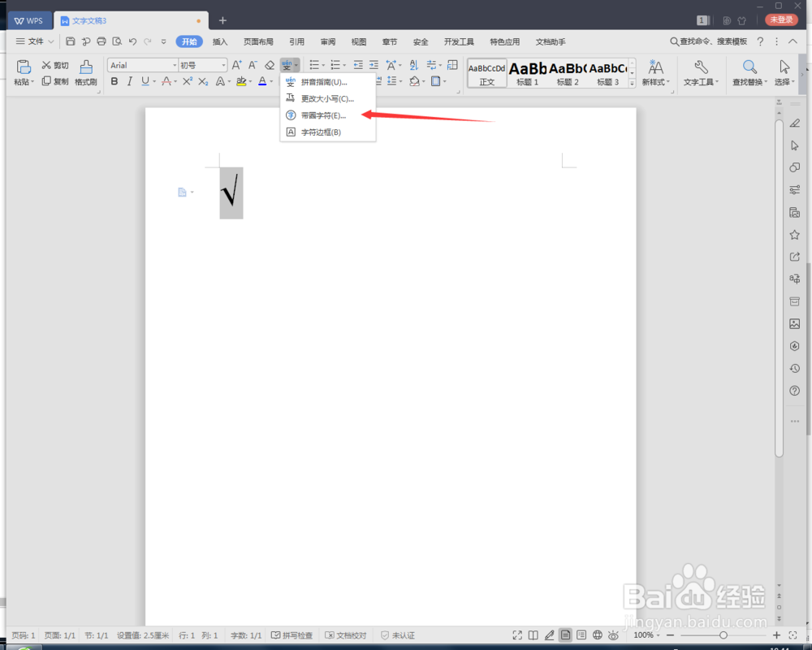This screenshot has height=650, width=812.
Task: Open bullet list style dropdown arrow
Action: pos(323,66)
